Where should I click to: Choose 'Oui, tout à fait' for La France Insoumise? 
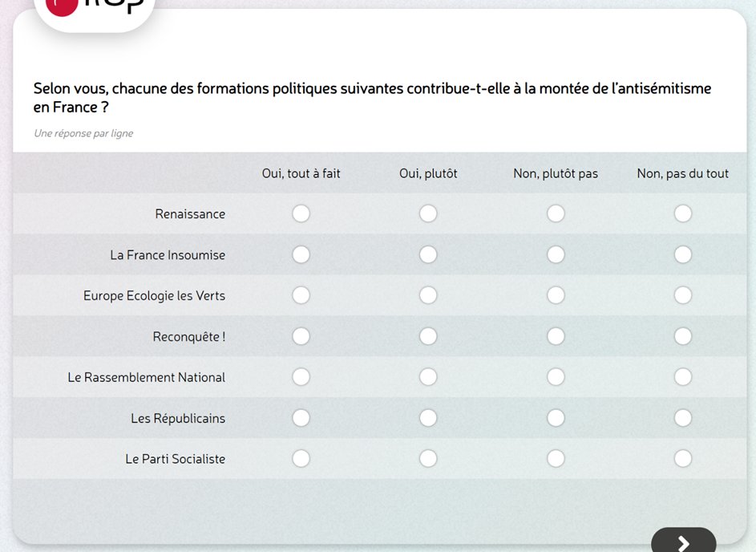[301, 255]
